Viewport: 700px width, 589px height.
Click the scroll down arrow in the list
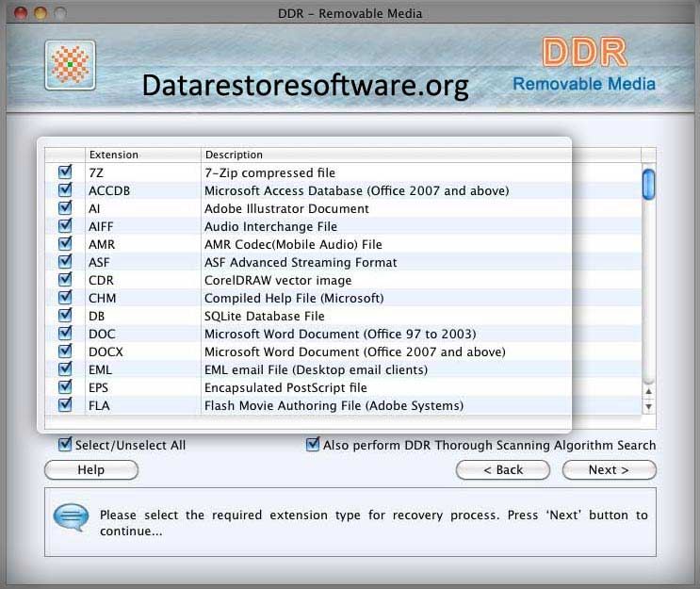[648, 406]
